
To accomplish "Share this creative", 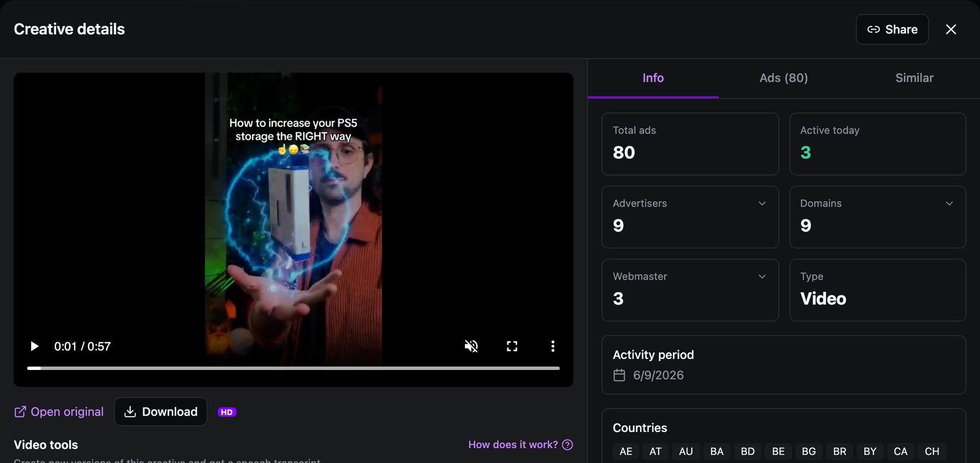I will pos(892,29).
